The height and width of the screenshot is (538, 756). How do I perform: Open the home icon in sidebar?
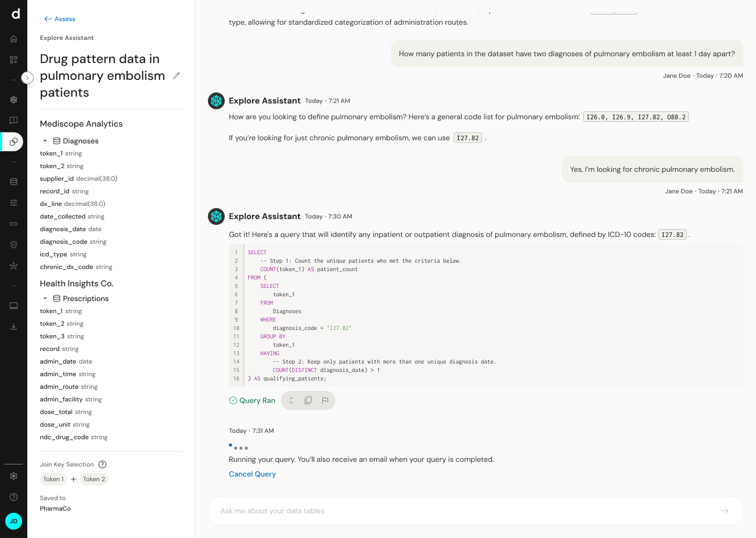coord(14,39)
